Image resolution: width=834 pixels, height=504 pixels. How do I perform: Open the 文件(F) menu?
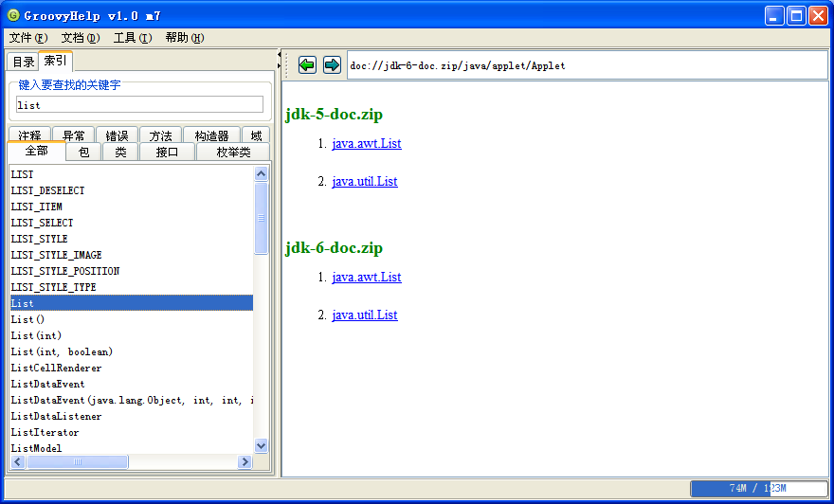(x=28, y=38)
